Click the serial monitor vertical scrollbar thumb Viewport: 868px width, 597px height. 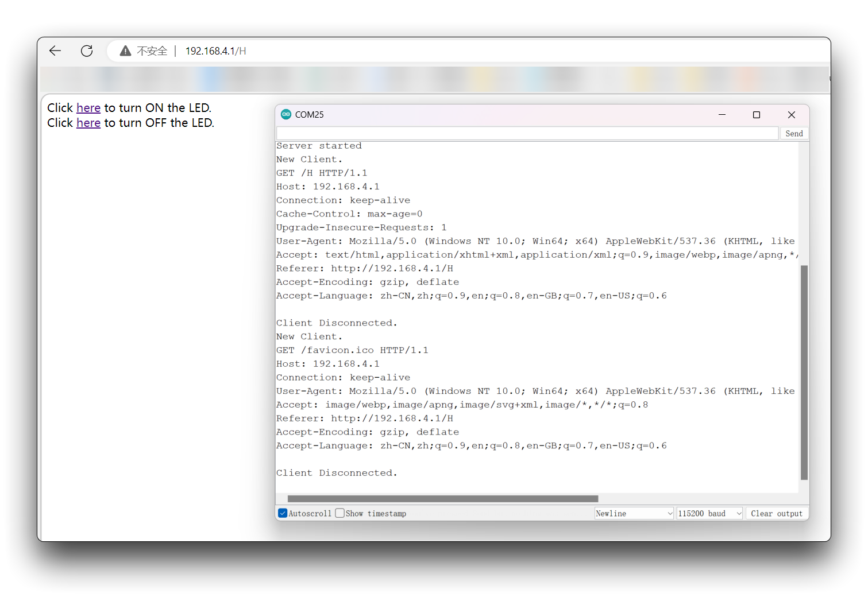tap(804, 373)
